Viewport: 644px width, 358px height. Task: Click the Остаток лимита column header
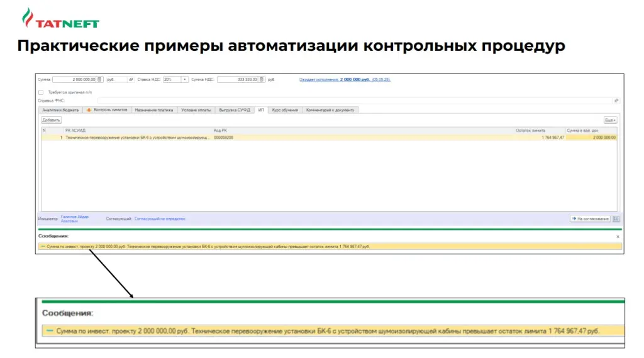[540, 131]
